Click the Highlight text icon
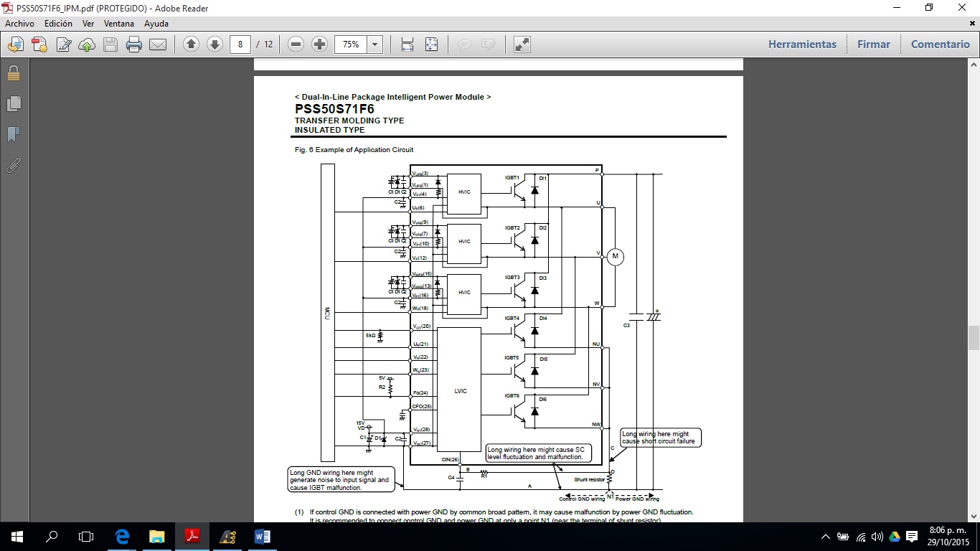The height and width of the screenshot is (551, 980). click(489, 44)
